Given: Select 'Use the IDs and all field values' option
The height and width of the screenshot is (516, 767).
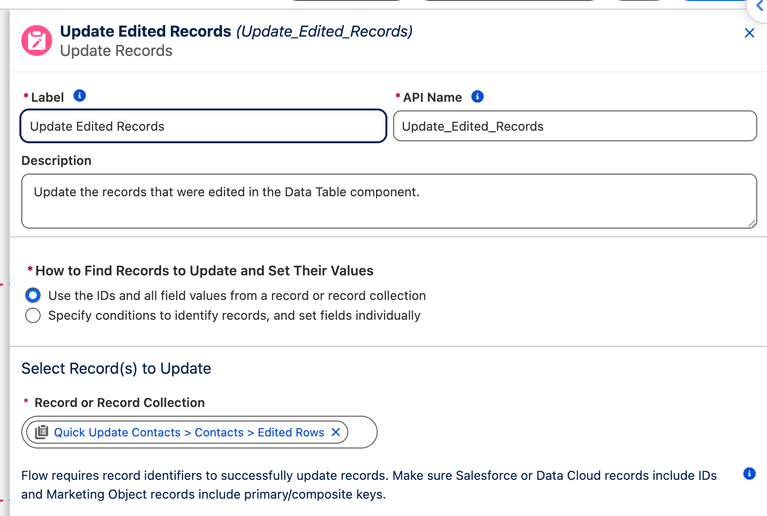Looking at the screenshot, I should point(33,295).
